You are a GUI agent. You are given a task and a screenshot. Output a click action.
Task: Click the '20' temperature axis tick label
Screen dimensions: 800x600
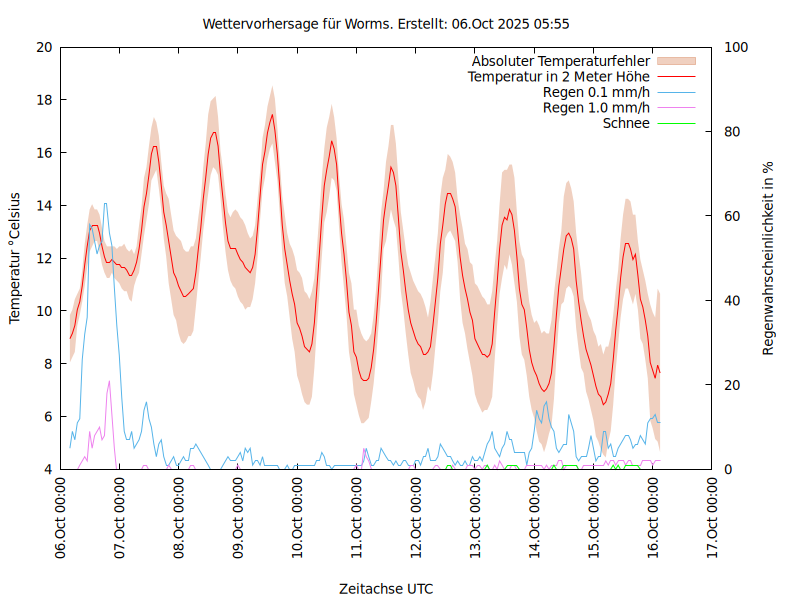tap(43, 47)
